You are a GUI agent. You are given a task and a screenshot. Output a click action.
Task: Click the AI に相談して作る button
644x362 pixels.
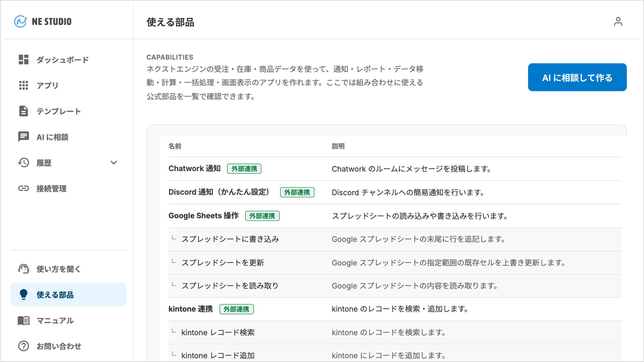pos(577,77)
